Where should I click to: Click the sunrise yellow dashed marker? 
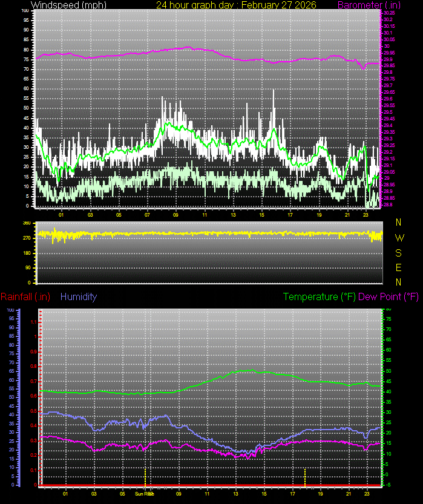(145, 477)
